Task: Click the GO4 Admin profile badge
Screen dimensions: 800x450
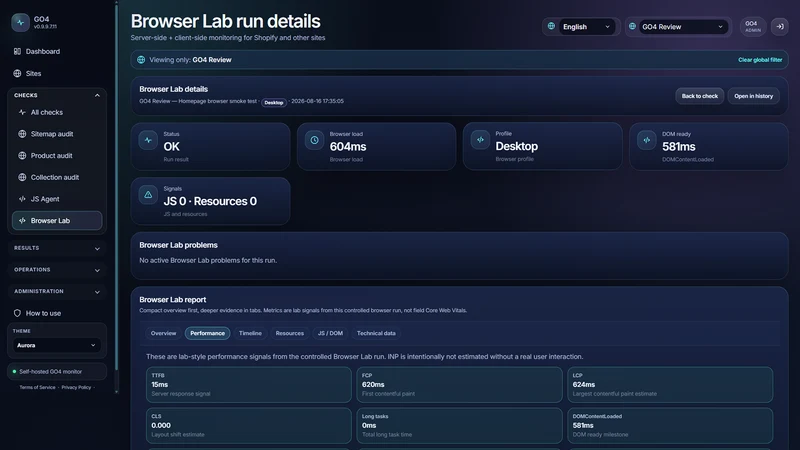Action: coord(753,27)
